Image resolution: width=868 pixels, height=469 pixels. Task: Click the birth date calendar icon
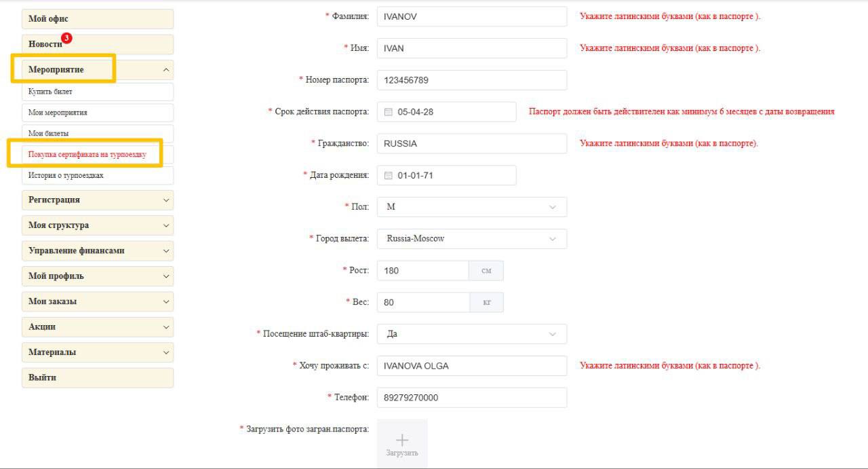coord(389,175)
